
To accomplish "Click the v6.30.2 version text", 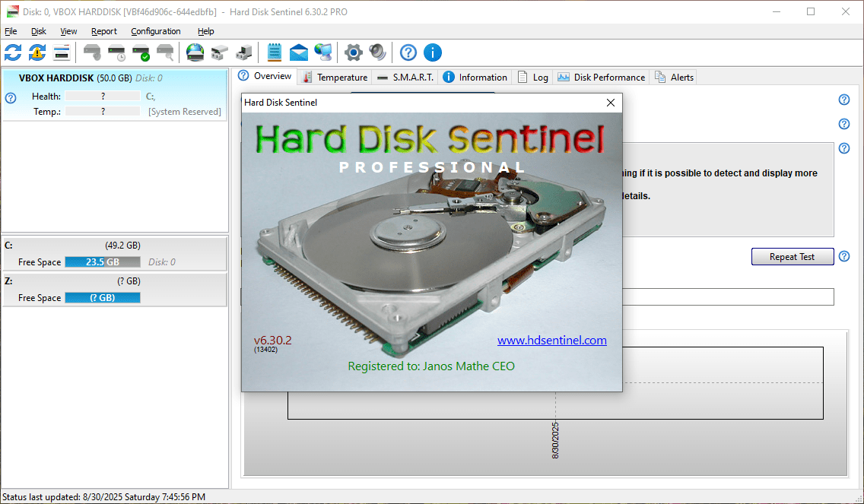I will 273,341.
